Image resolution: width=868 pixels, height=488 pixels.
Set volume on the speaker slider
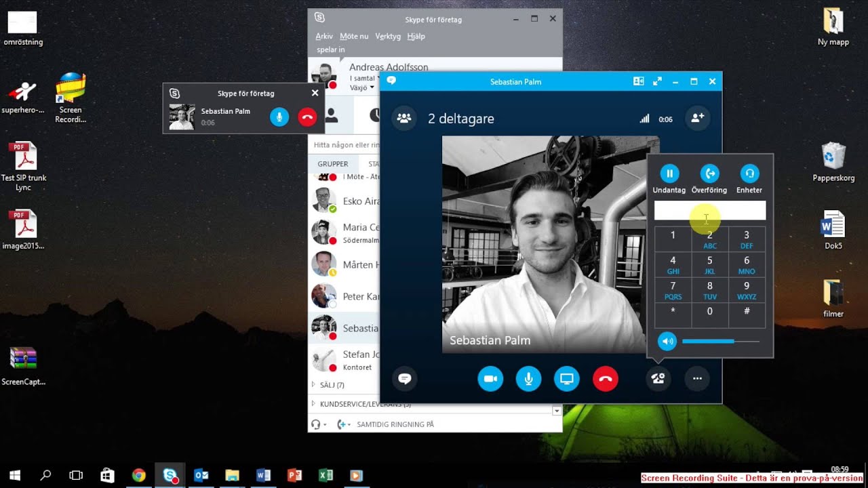tap(721, 342)
